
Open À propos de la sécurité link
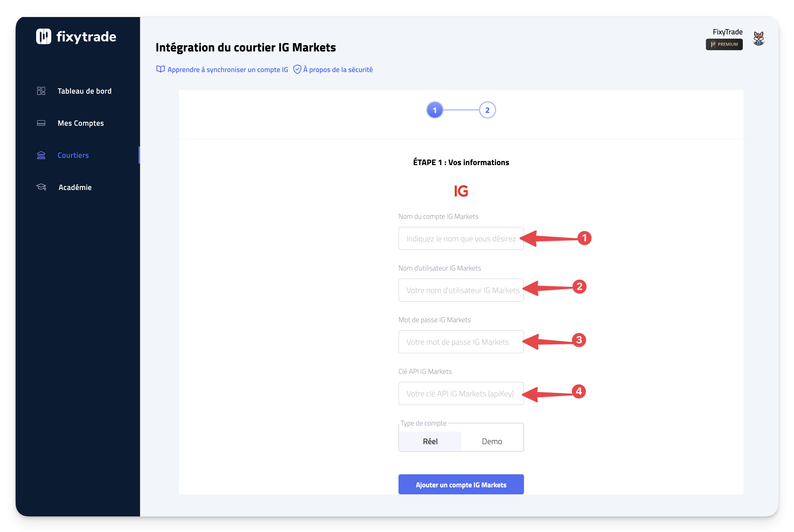tap(338, 70)
